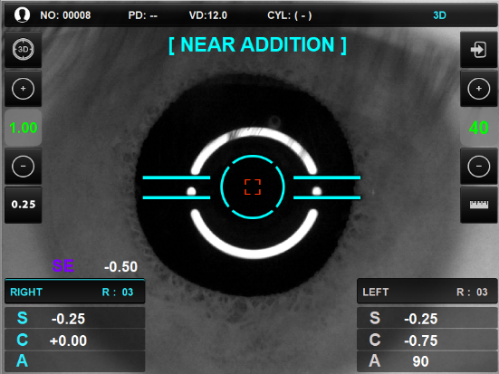Select the VD:12.0 vertex distance setting
The width and height of the screenshot is (499, 374).
click(208, 15)
